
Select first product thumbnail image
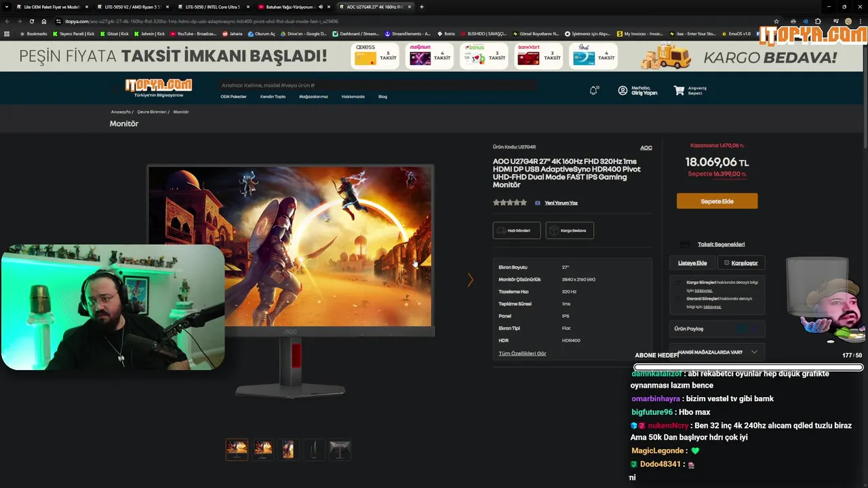[x=237, y=449]
